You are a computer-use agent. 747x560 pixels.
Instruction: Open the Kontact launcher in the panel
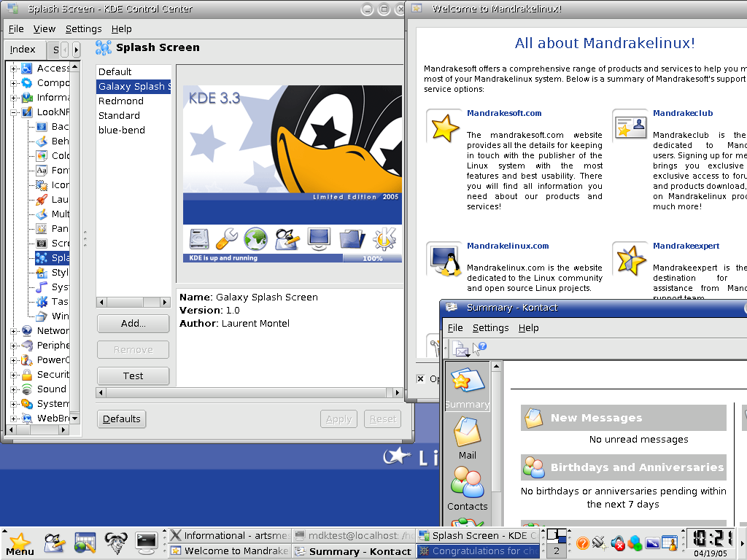click(x=54, y=542)
